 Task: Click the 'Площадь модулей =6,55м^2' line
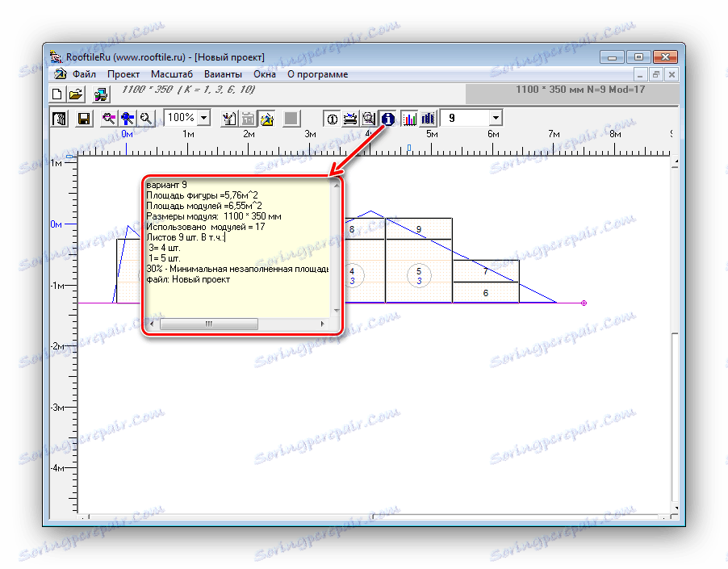(204, 206)
